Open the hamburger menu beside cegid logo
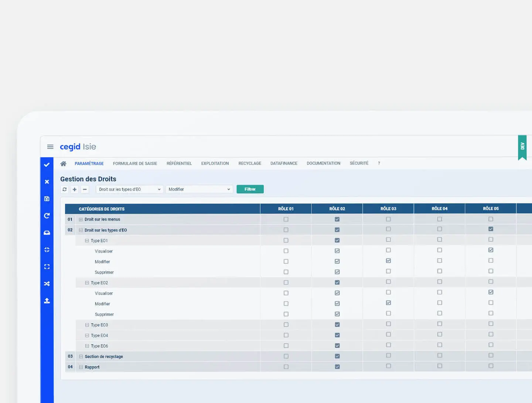Image resolution: width=532 pixels, height=403 pixels. pos(50,147)
